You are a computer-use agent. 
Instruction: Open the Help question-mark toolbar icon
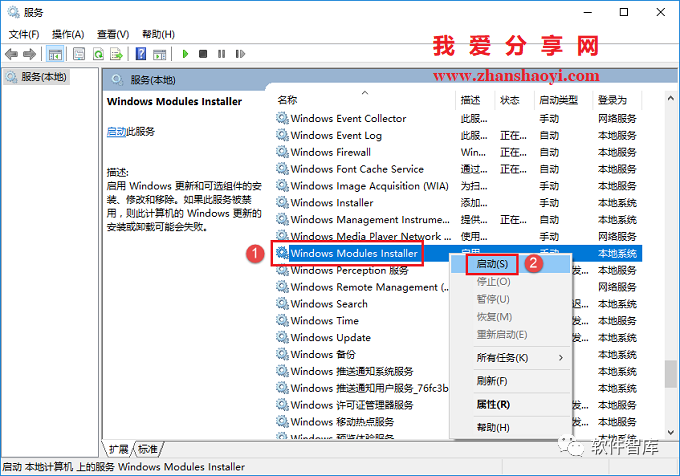click(x=141, y=54)
